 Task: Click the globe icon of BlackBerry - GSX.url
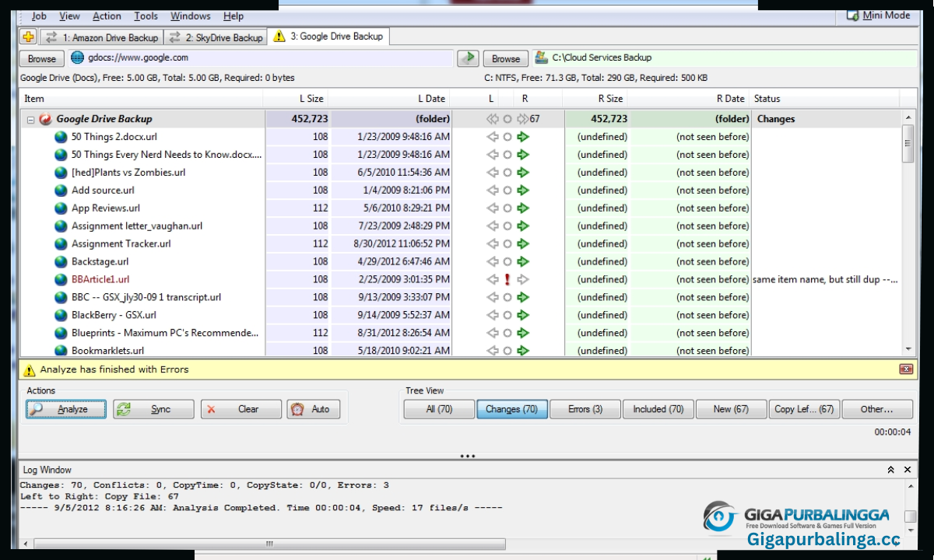61,316
